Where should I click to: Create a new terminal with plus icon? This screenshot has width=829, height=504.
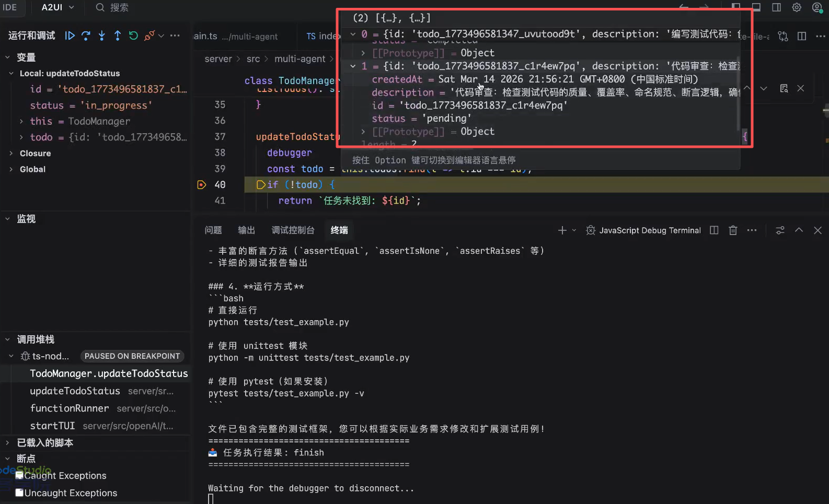[562, 230]
